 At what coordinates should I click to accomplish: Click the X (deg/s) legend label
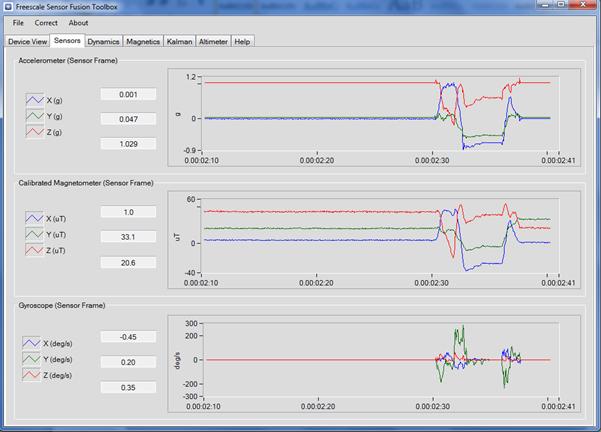[x=57, y=343]
